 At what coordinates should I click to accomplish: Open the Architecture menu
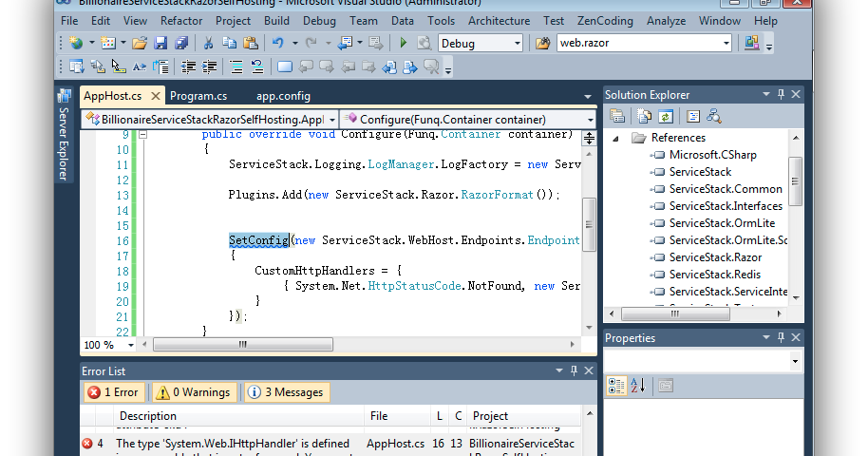(x=499, y=21)
